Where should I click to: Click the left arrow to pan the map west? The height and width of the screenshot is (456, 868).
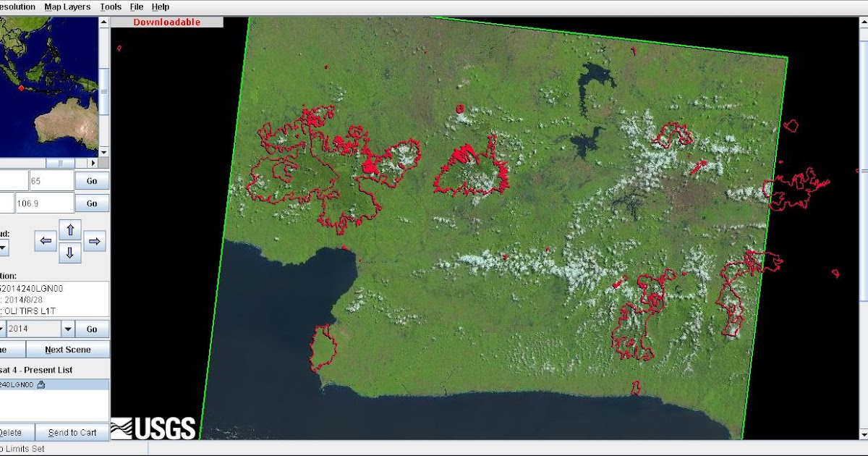[x=45, y=240]
